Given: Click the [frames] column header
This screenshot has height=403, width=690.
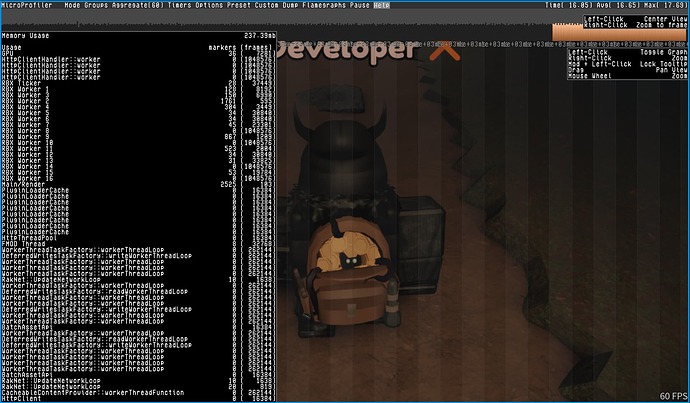Looking at the screenshot, I should [x=258, y=48].
